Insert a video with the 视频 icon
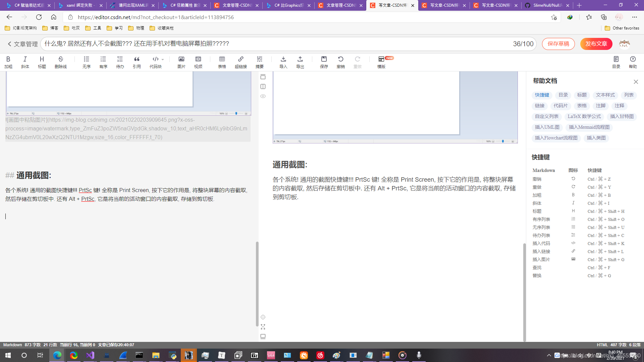Viewport: 644px width, 362px height. (x=198, y=62)
